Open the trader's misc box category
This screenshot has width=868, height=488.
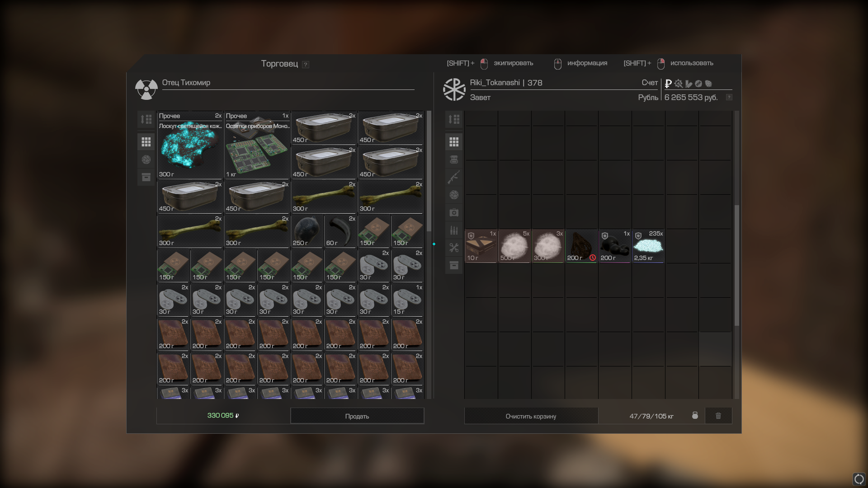(146, 177)
